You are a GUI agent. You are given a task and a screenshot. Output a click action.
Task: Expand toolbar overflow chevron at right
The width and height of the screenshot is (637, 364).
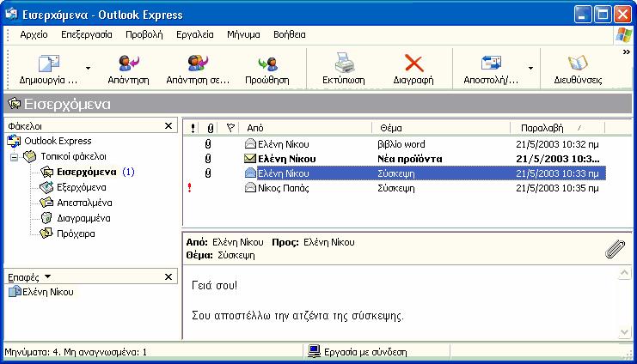pyautogui.click(x=627, y=52)
